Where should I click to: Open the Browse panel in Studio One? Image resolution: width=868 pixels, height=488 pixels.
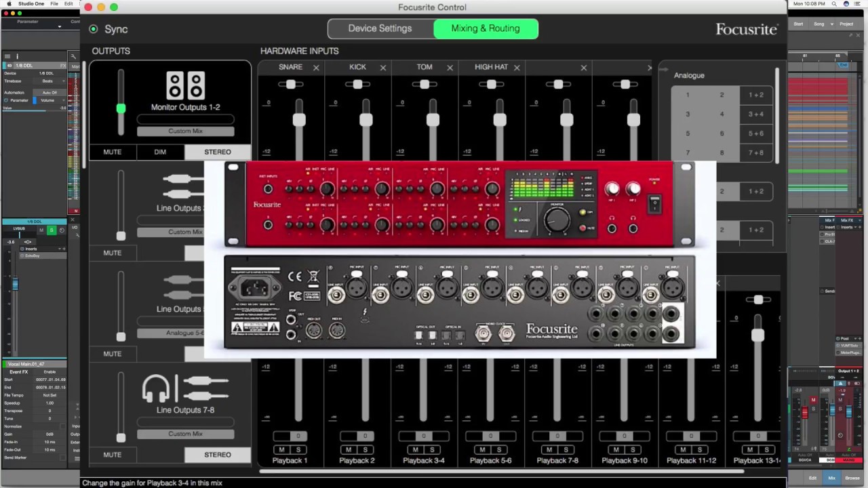pos(852,478)
